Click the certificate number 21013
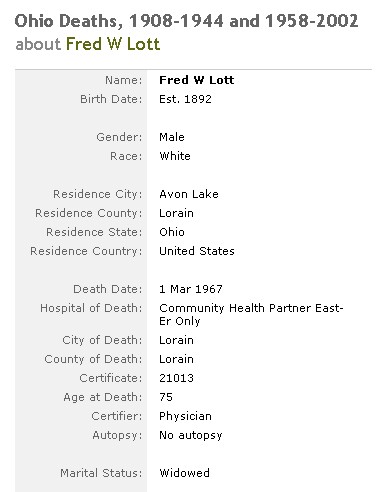376x492 pixels. pyautogui.click(x=176, y=378)
